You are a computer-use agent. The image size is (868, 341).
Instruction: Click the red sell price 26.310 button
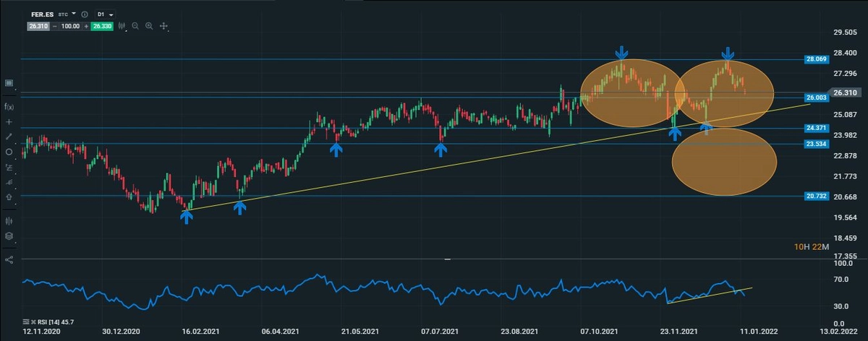[38, 26]
